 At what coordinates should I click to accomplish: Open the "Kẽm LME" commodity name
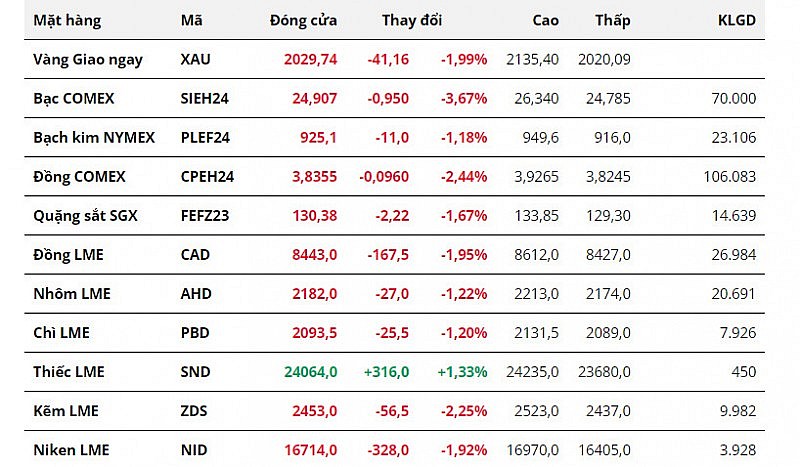[66, 411]
